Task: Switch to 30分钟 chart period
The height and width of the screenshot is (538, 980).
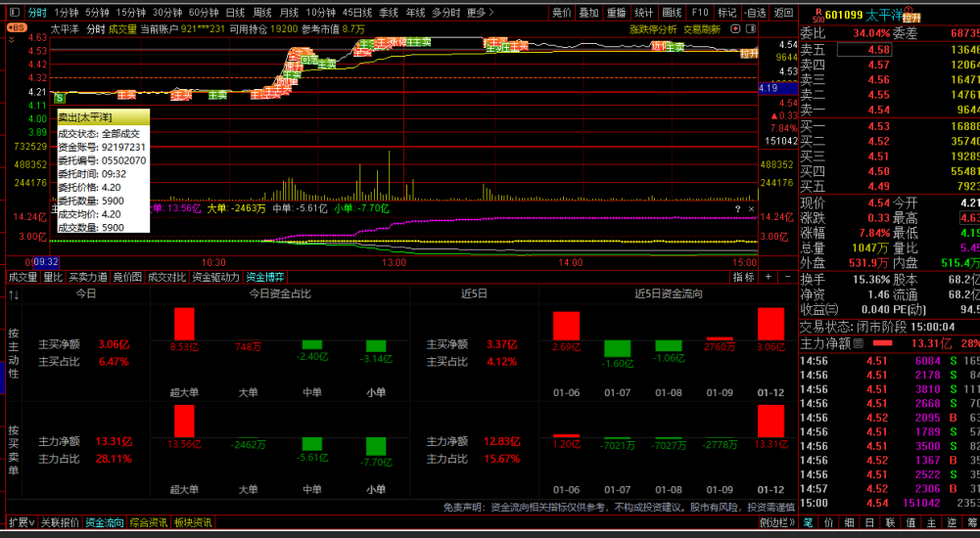Action: [166, 13]
